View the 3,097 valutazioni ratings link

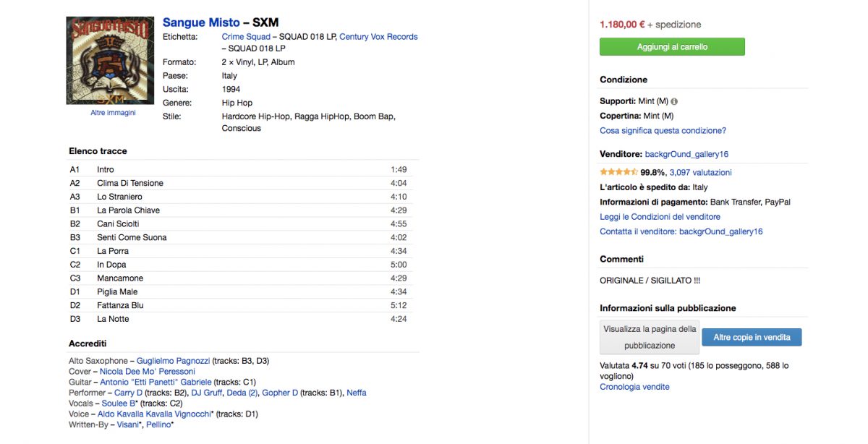coord(700,173)
